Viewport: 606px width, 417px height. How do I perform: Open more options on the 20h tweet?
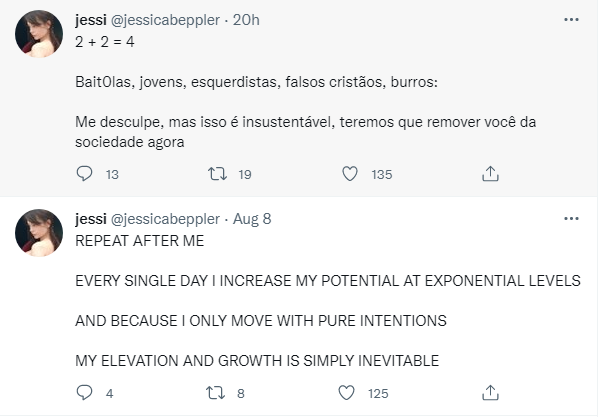click(572, 19)
